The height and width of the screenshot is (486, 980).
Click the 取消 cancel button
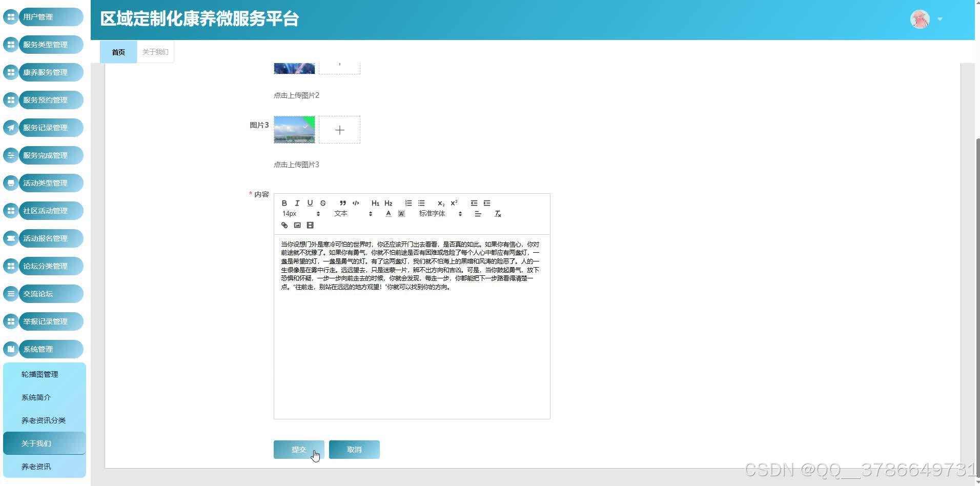pyautogui.click(x=354, y=450)
